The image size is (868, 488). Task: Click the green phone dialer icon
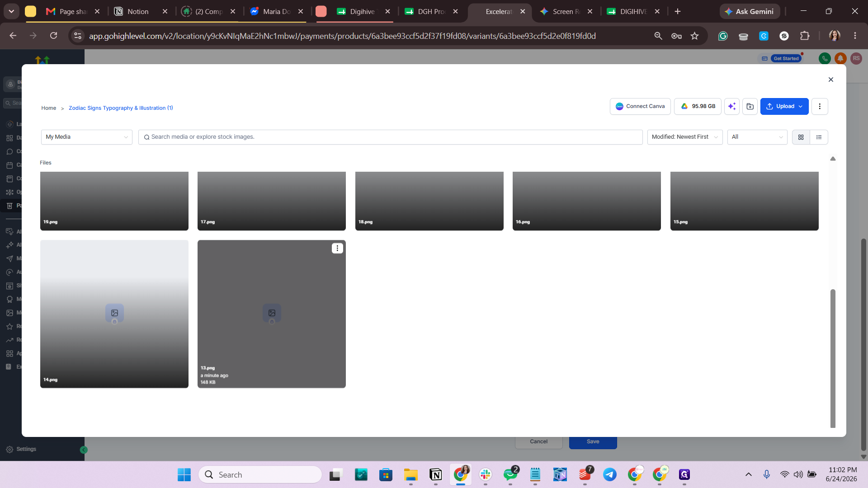point(825,58)
